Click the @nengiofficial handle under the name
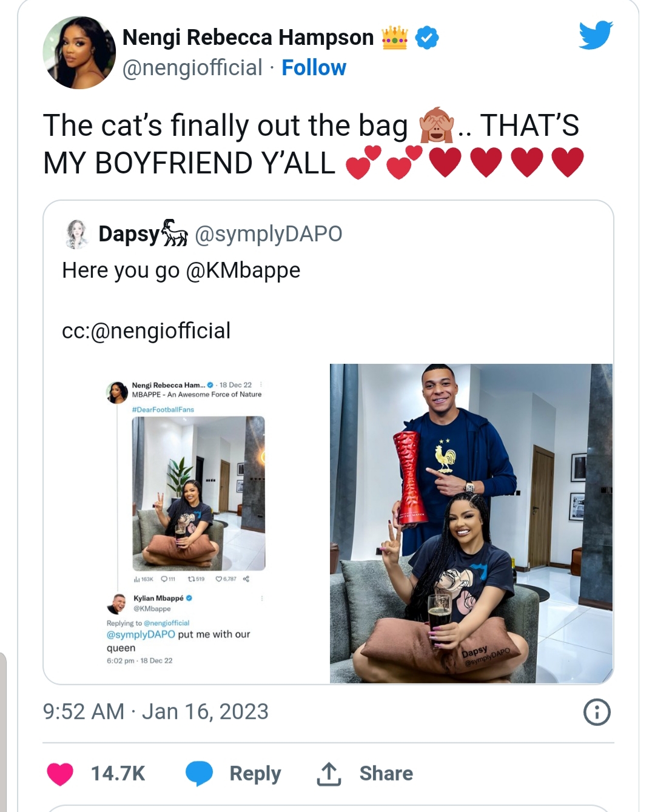 (192, 68)
